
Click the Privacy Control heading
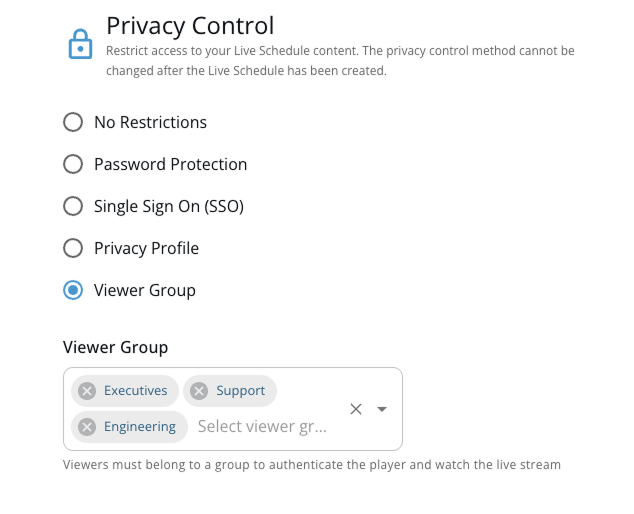[190, 25]
